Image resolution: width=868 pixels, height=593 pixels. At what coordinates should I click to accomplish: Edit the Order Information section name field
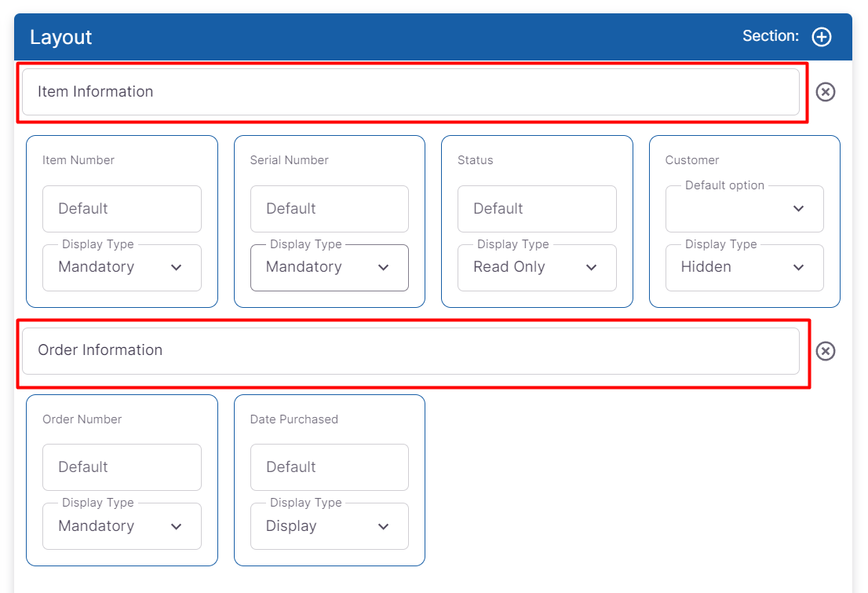pyautogui.click(x=410, y=350)
